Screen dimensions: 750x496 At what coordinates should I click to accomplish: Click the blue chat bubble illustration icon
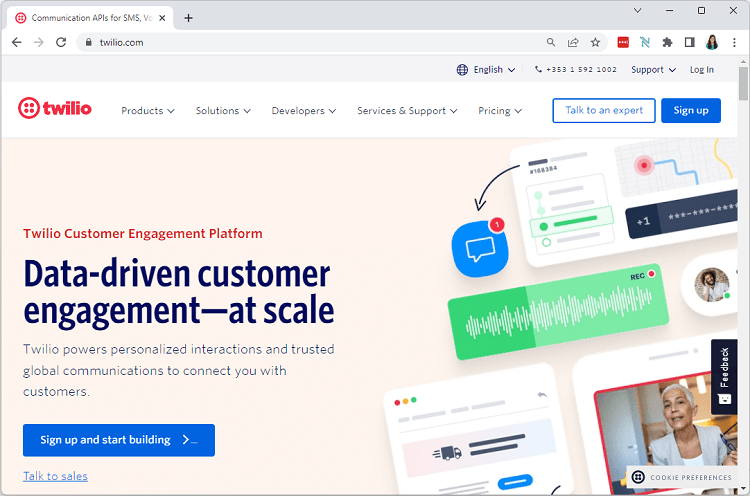pos(480,249)
